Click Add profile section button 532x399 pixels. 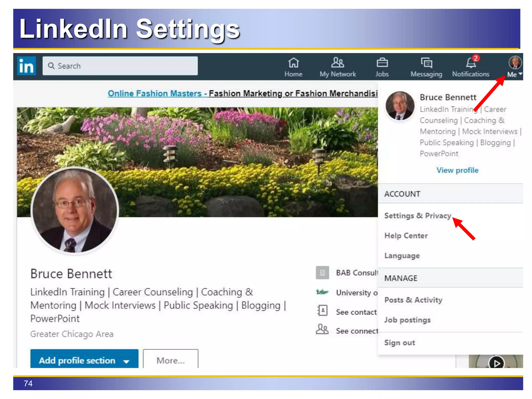coord(84,359)
